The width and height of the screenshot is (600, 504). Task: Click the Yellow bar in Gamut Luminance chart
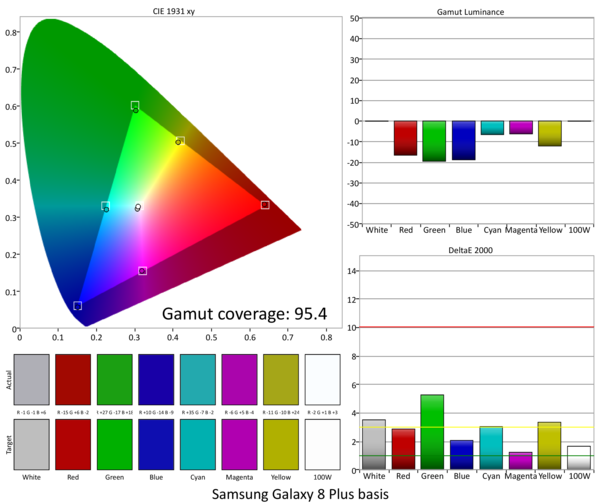[550, 134]
